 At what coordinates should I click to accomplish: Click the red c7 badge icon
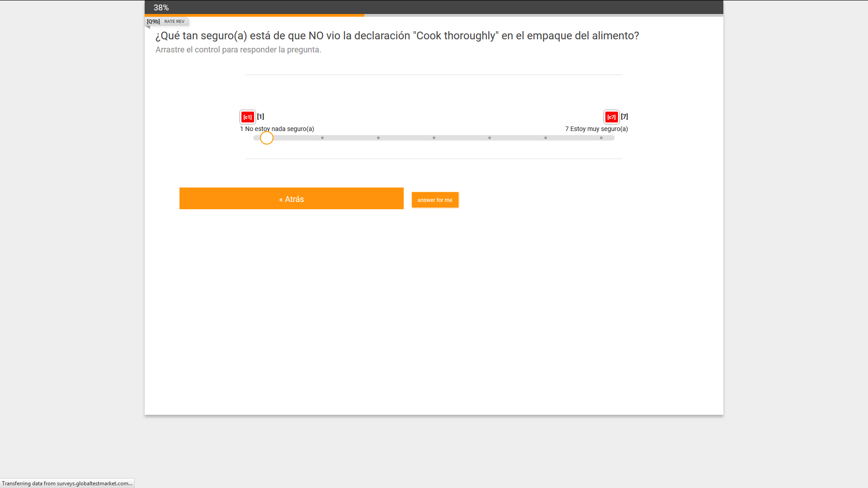tap(611, 117)
